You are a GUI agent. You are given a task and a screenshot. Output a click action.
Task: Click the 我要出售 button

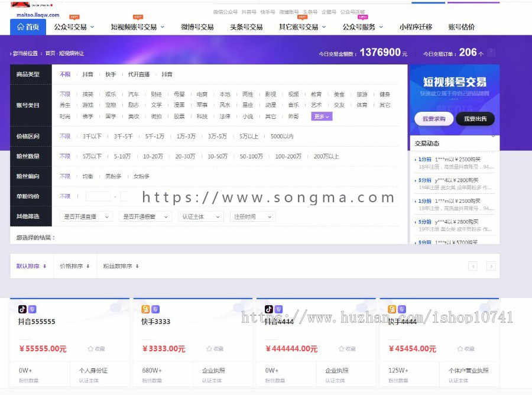(x=475, y=119)
